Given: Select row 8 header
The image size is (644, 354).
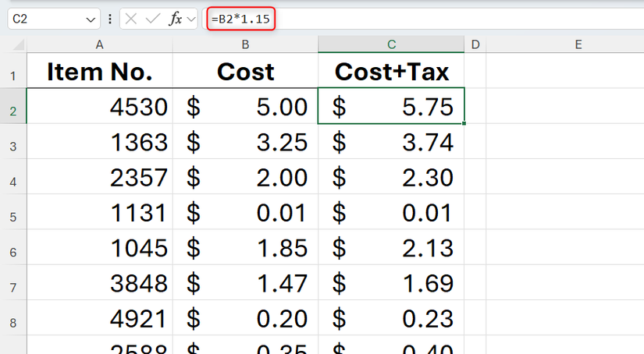Looking at the screenshot, I should click(13, 317).
